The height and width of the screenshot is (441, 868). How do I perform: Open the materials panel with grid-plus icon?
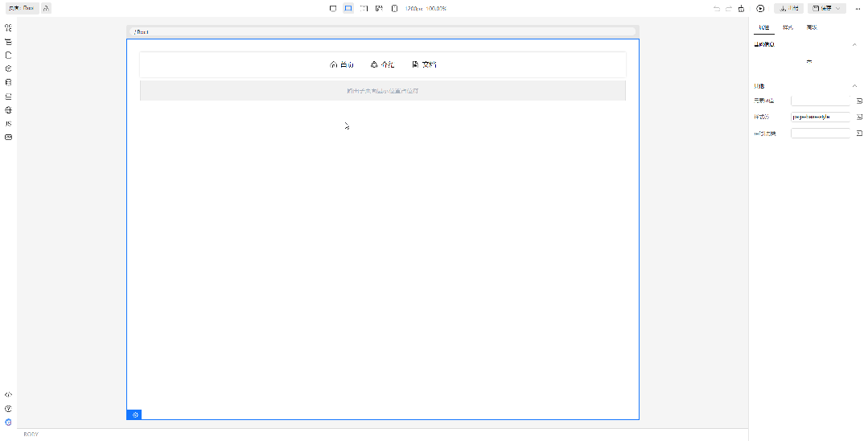[x=8, y=27]
